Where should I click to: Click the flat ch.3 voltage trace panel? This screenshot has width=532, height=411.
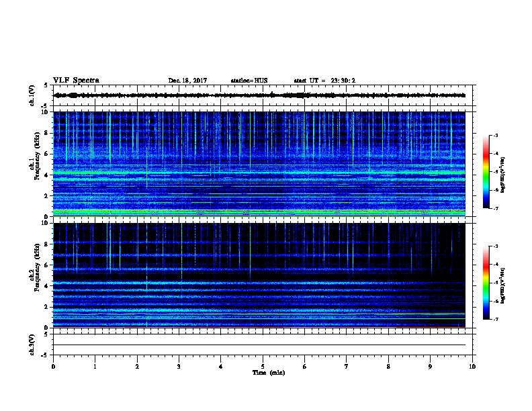point(263,345)
